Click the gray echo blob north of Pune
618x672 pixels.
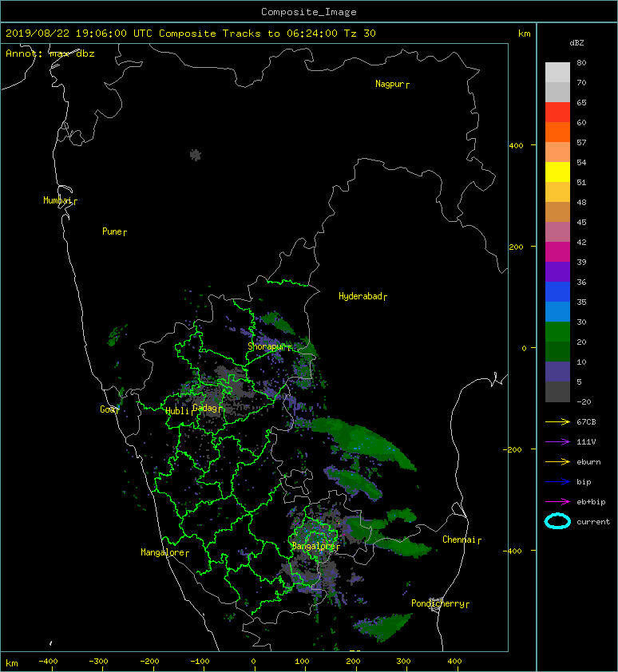[x=195, y=155]
